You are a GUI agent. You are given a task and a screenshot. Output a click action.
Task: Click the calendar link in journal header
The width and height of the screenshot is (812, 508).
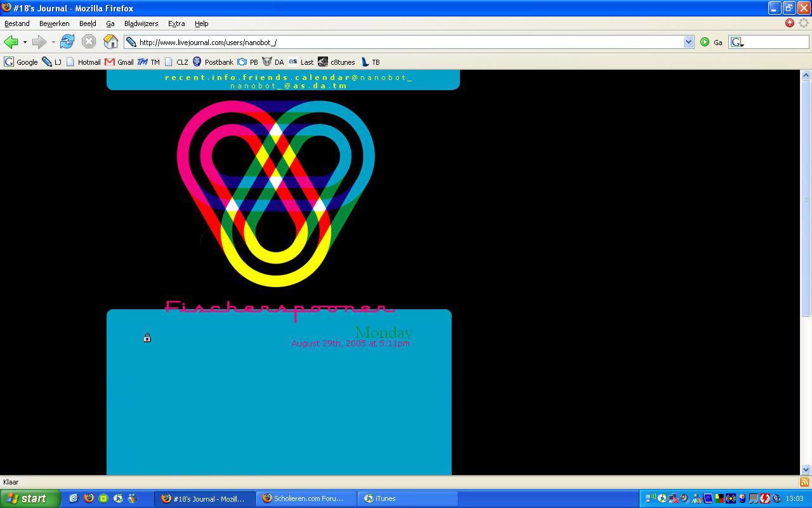click(x=323, y=77)
